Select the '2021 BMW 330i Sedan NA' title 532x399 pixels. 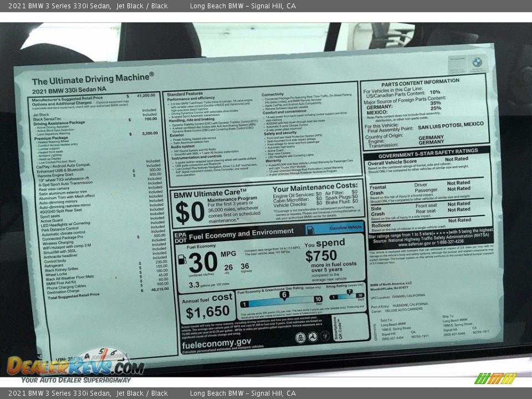point(69,90)
